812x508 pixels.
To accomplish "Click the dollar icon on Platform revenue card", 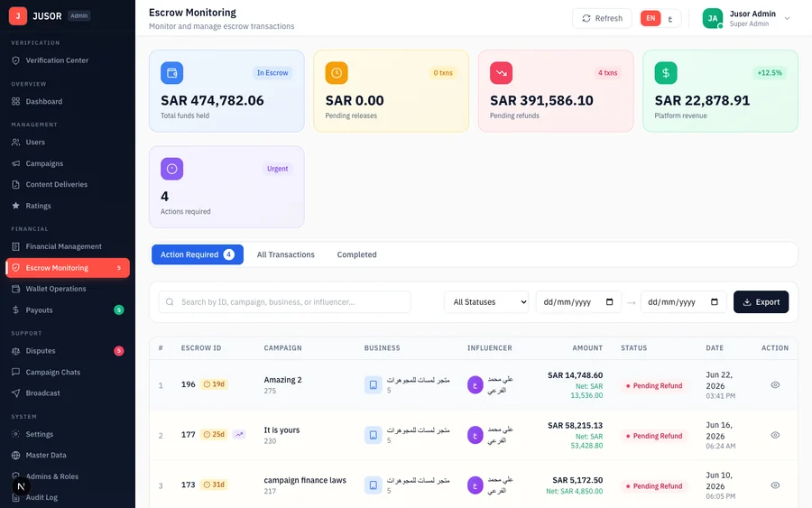I will pyautogui.click(x=666, y=73).
